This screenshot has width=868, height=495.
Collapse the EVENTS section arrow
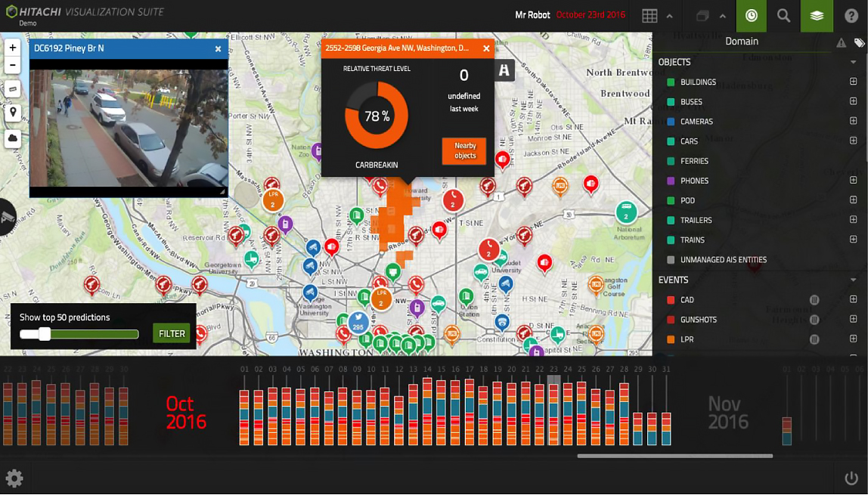[853, 280]
